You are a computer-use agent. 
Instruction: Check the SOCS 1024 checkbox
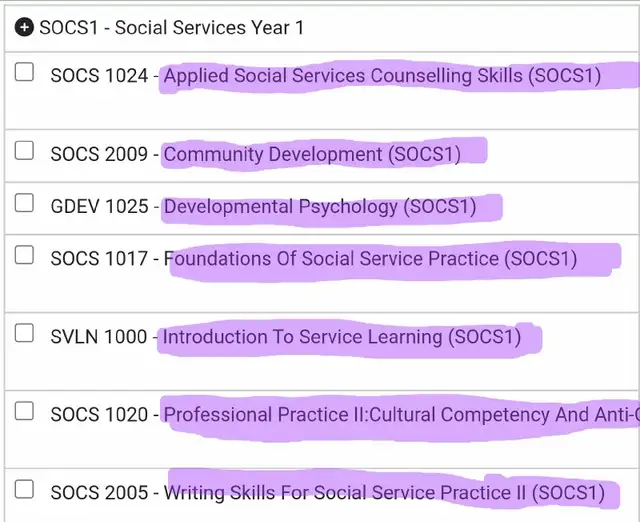25,72
